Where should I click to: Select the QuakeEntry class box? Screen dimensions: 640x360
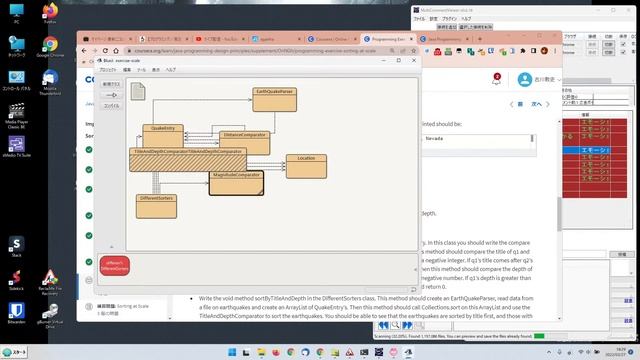[163, 136]
